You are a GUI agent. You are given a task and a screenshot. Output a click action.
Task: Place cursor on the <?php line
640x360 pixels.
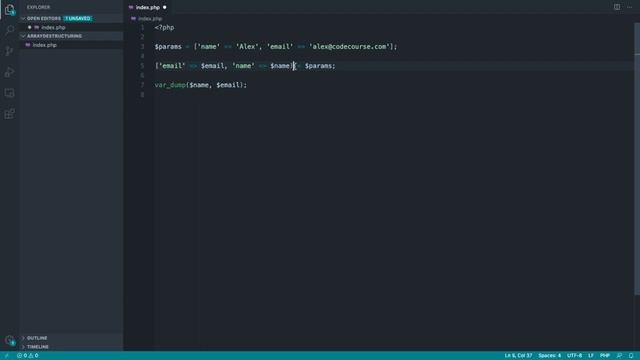point(164,27)
